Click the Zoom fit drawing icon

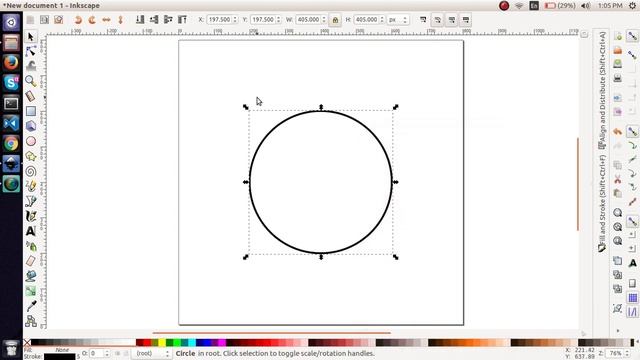(618, 227)
